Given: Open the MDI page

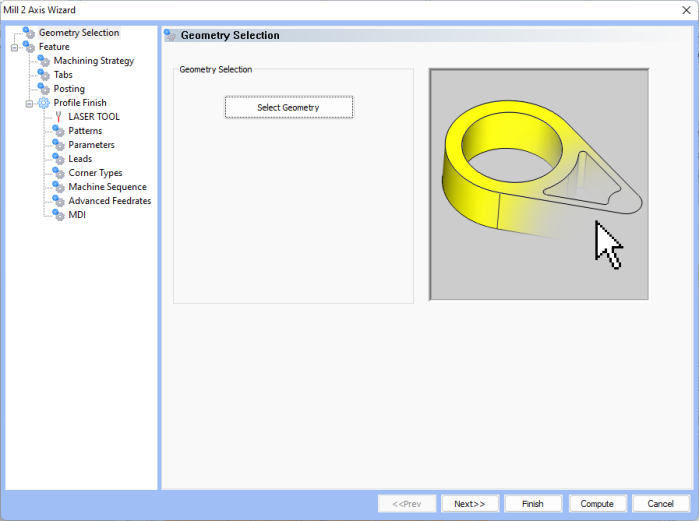Looking at the screenshot, I should 77,215.
